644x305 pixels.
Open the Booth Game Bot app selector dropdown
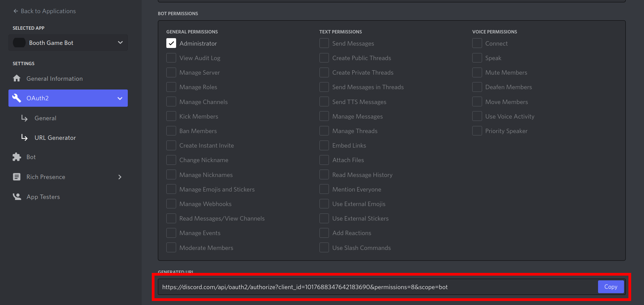point(68,43)
